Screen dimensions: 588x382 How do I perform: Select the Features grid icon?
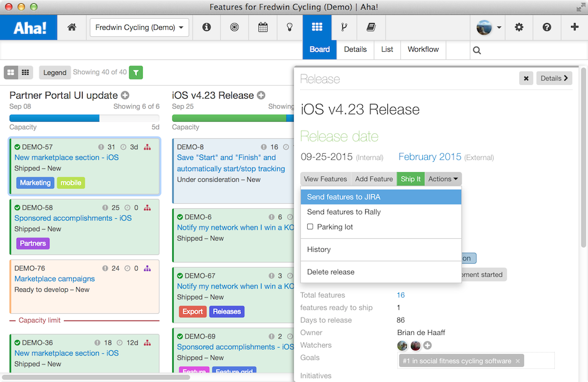(317, 27)
